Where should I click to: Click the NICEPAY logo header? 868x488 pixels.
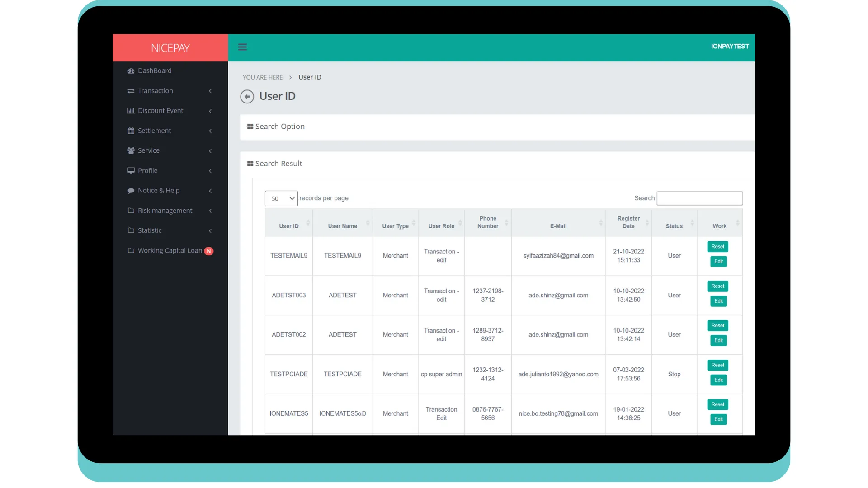tap(170, 48)
